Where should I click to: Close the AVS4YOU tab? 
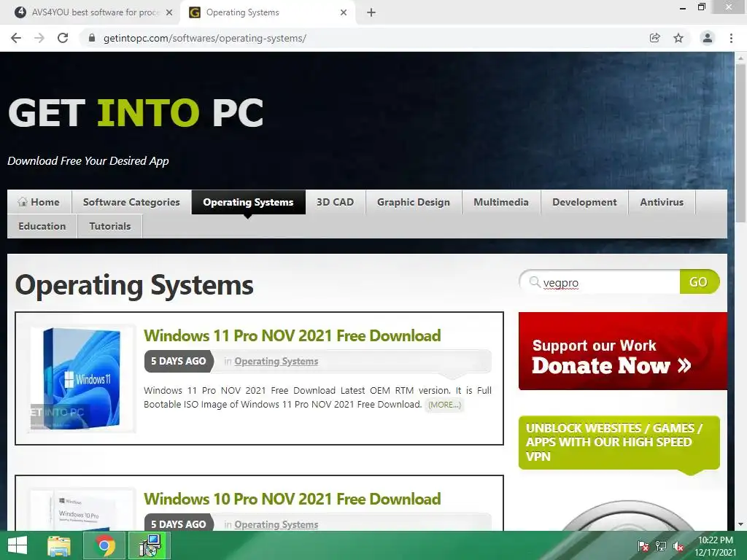[169, 12]
